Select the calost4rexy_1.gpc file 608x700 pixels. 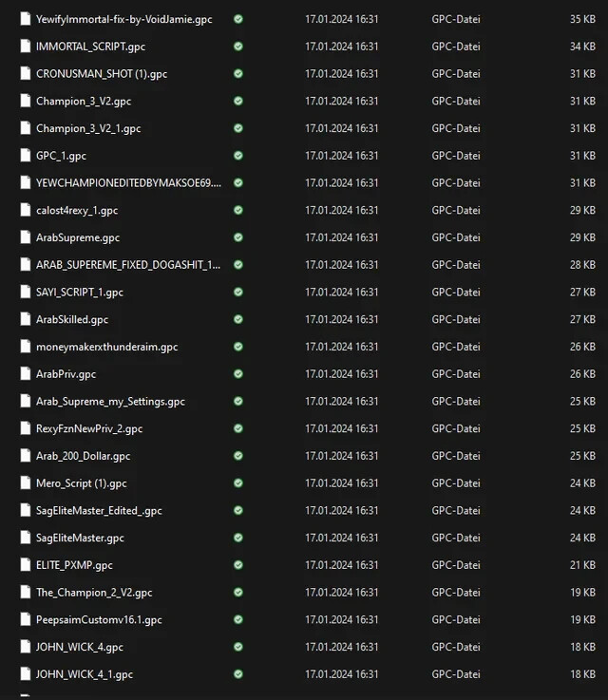click(77, 210)
